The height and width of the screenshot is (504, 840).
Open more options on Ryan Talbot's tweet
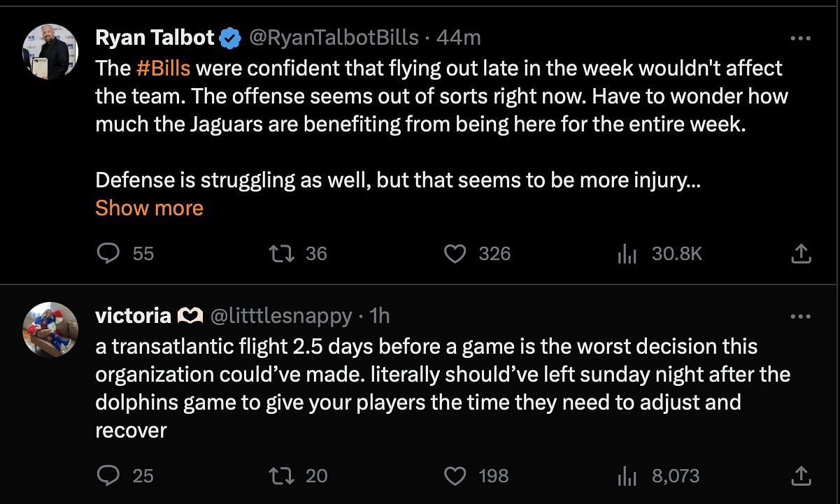click(800, 38)
